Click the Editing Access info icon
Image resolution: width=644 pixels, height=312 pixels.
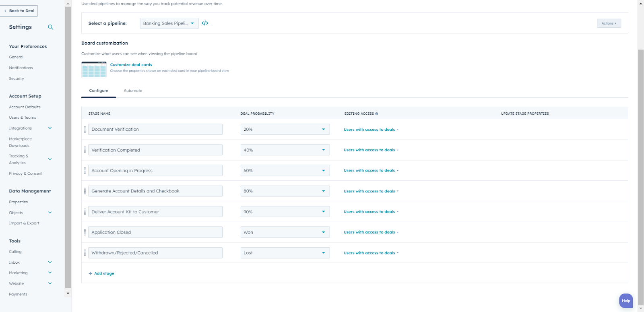[x=377, y=114]
